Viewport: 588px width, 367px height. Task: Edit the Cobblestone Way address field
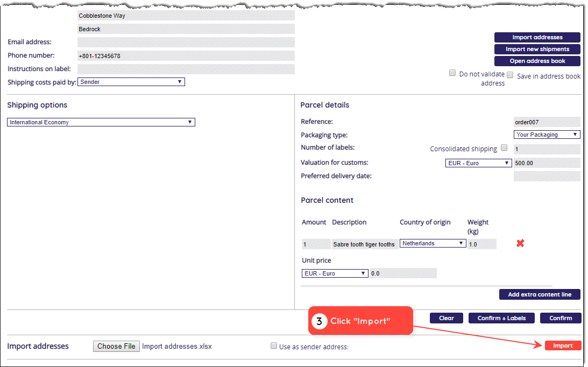[x=186, y=16]
